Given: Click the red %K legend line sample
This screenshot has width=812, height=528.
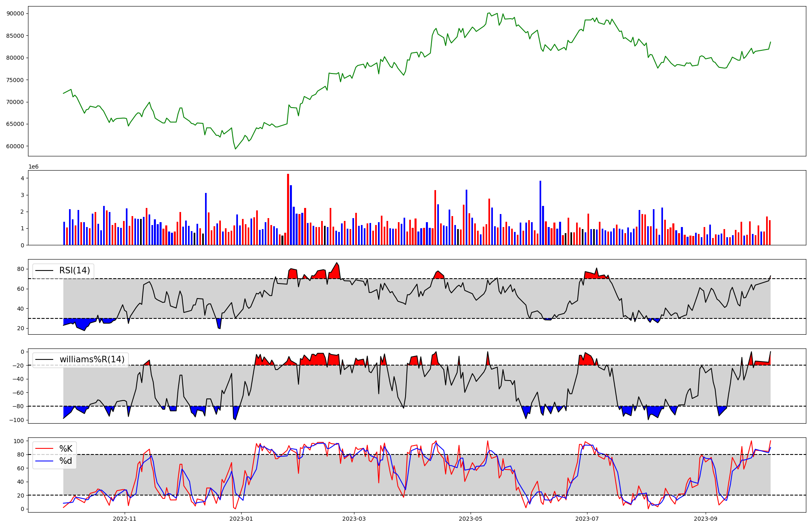Looking at the screenshot, I should (x=44, y=449).
